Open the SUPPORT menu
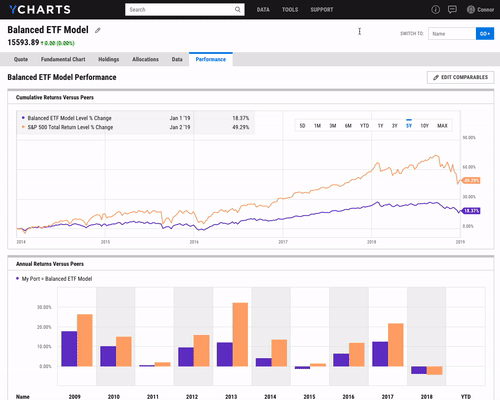This screenshot has width=500, height=400. click(x=322, y=9)
